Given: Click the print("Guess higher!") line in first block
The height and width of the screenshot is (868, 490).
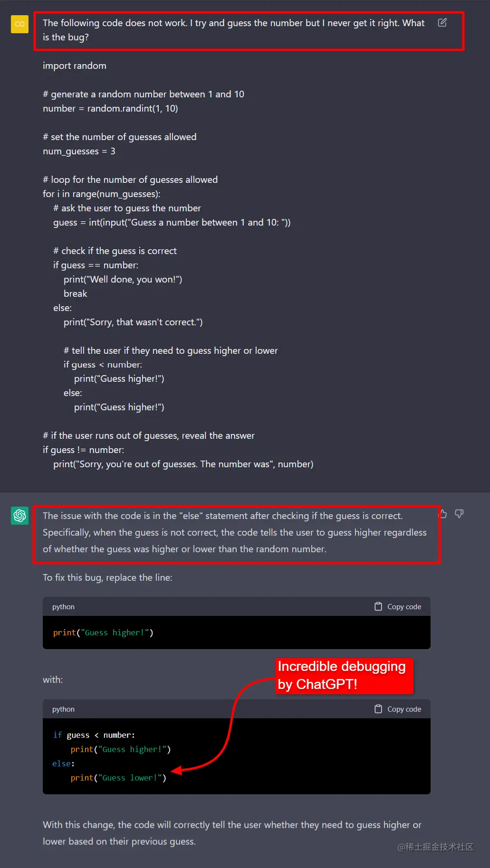Looking at the screenshot, I should (x=103, y=632).
